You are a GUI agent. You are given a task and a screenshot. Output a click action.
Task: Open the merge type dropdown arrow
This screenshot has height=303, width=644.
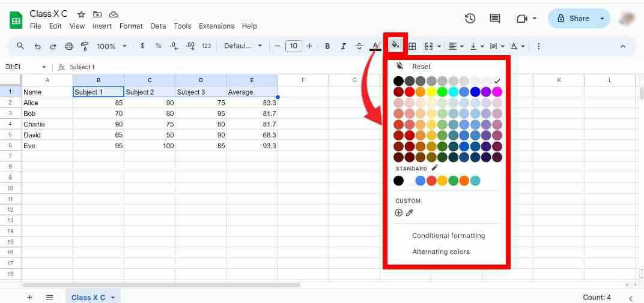tap(440, 46)
